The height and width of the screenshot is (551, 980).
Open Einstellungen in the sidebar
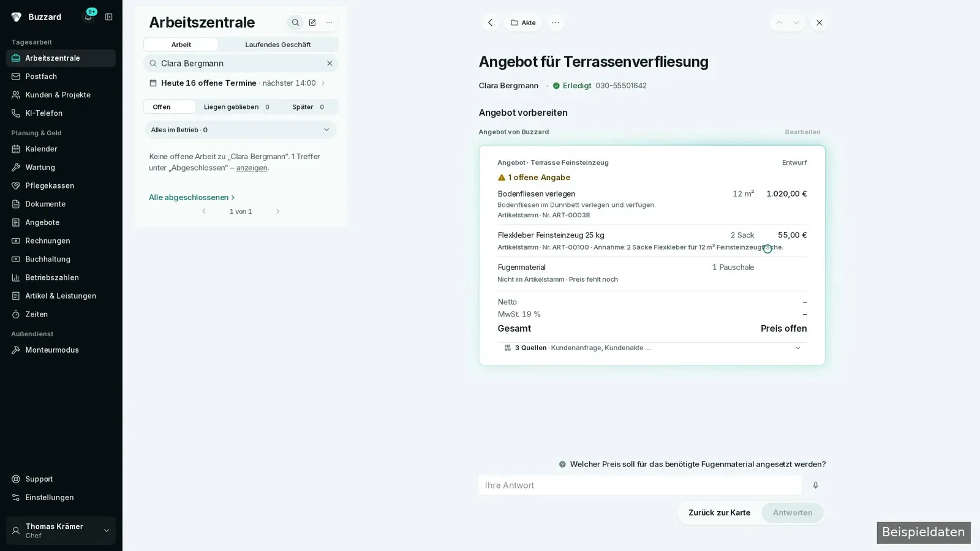(61, 498)
